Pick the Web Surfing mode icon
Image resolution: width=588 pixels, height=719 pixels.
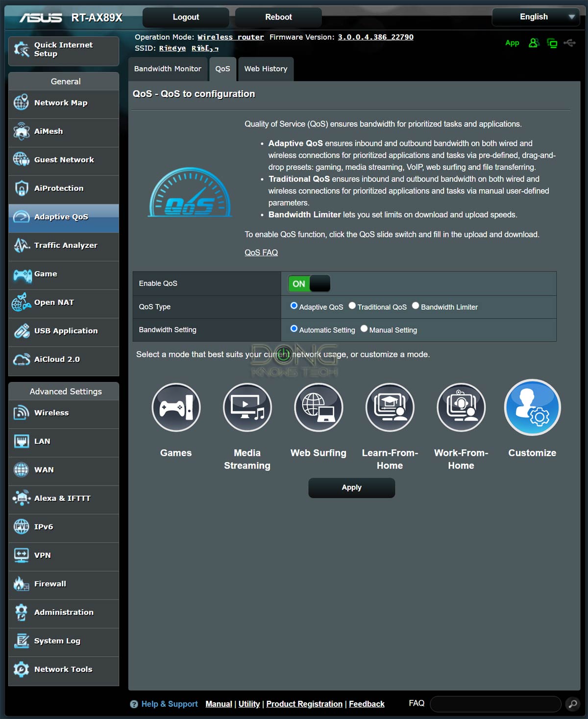tap(318, 407)
